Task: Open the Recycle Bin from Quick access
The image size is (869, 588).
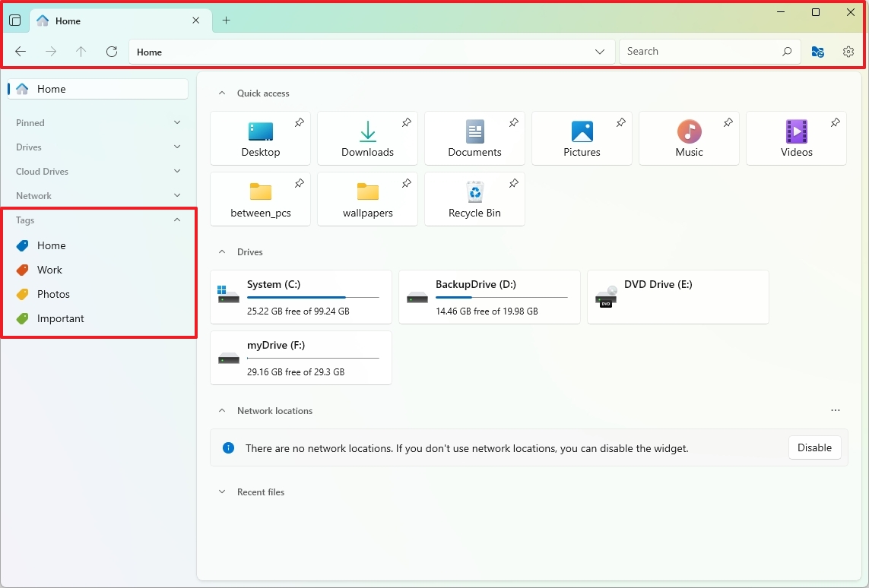Action: 474,199
